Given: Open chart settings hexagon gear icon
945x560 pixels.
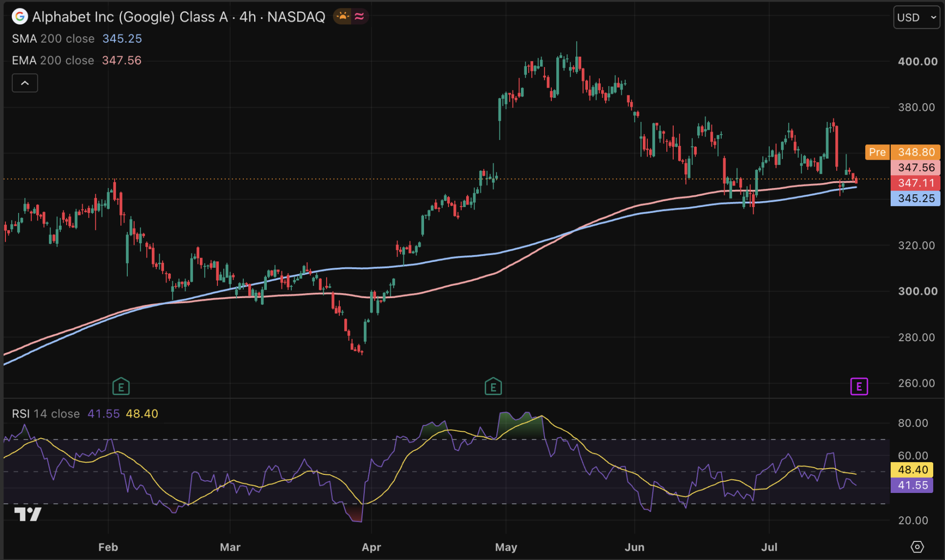Looking at the screenshot, I should click(917, 547).
